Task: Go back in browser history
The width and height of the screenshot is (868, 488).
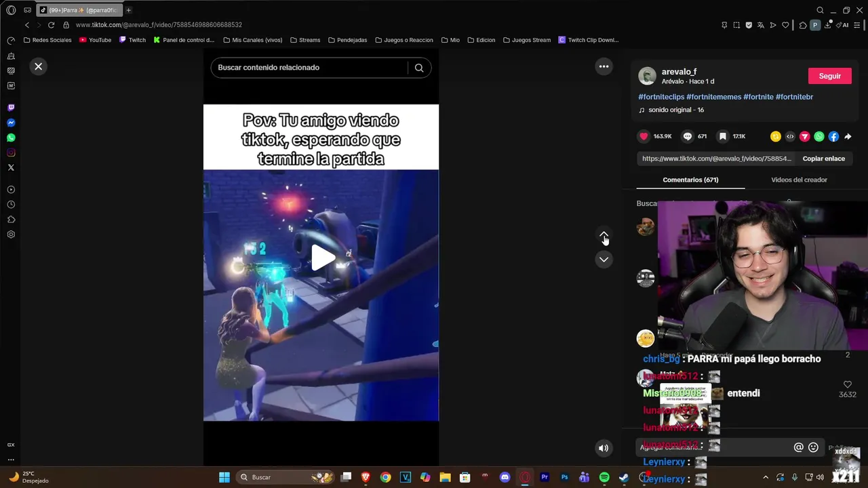Action: coord(27,25)
